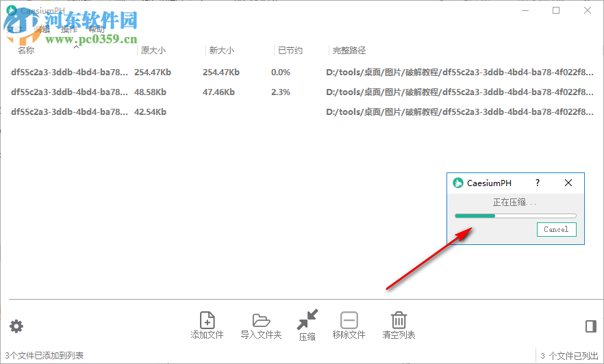The width and height of the screenshot is (604, 364).
Task: Open the 帮助 menu
Action: coord(96,29)
